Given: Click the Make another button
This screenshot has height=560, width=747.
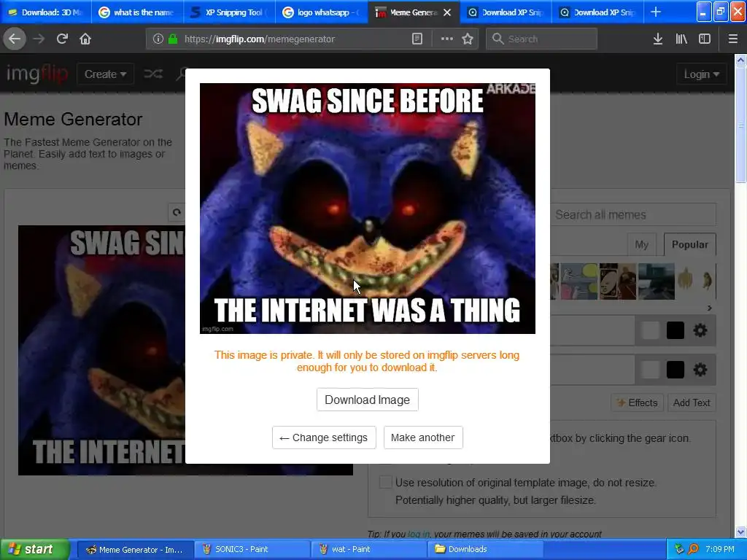Looking at the screenshot, I should [x=423, y=437].
